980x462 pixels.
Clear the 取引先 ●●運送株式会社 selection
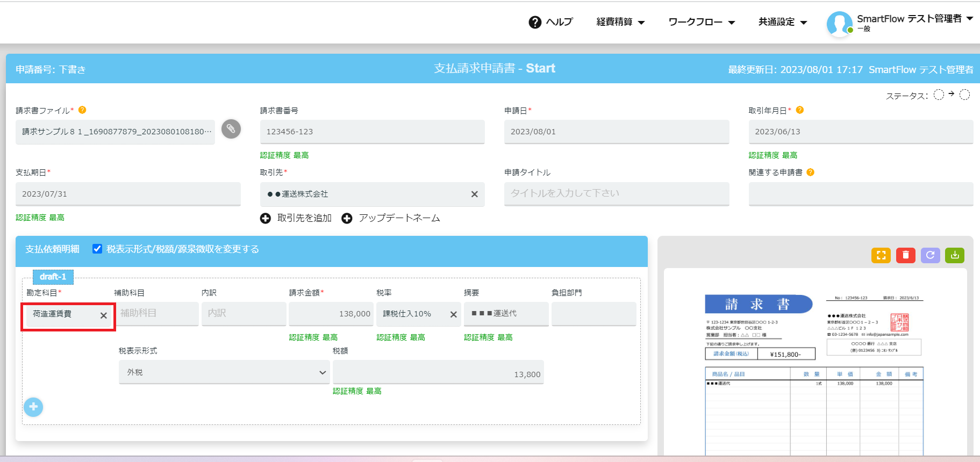(474, 194)
